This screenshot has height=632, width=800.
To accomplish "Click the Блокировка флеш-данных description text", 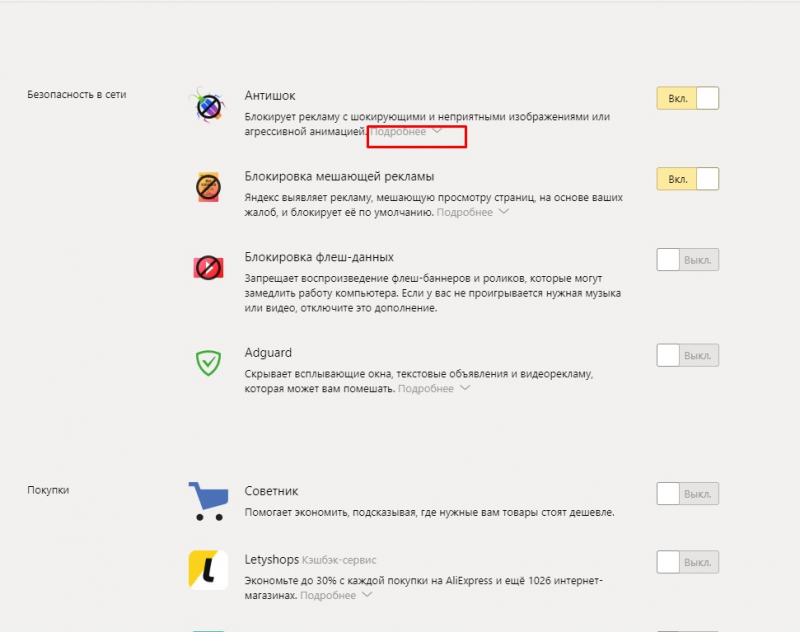I will click(433, 293).
